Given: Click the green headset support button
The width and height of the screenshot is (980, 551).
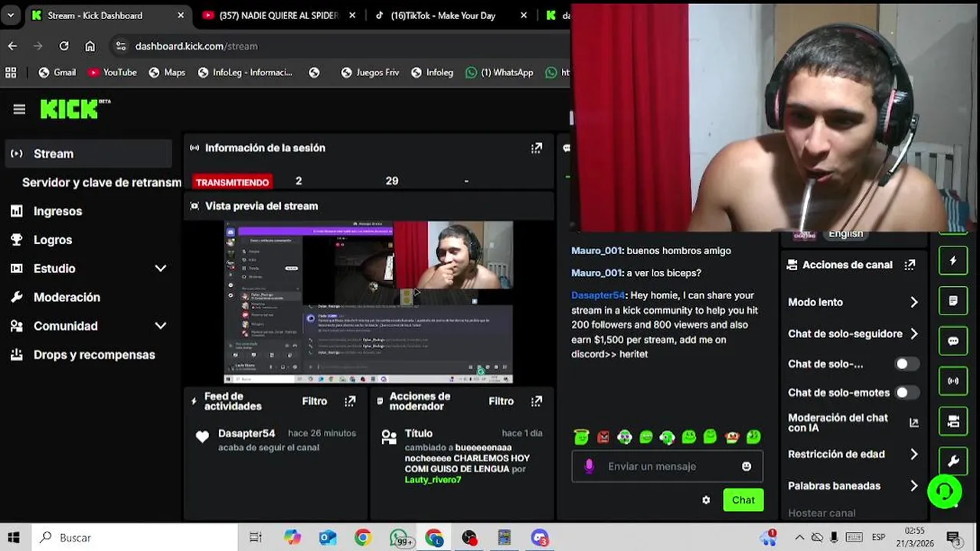Looking at the screenshot, I should tap(945, 491).
